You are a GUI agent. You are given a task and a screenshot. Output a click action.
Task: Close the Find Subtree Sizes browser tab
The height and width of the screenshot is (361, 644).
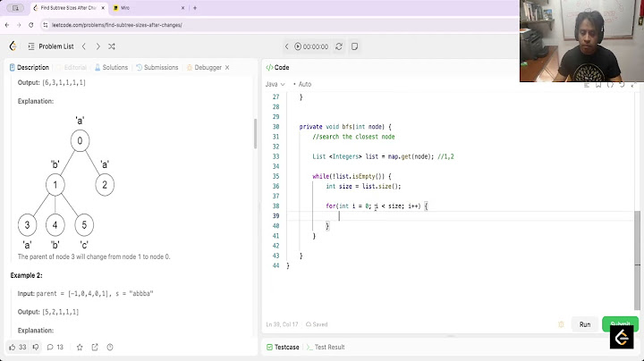[x=103, y=8]
